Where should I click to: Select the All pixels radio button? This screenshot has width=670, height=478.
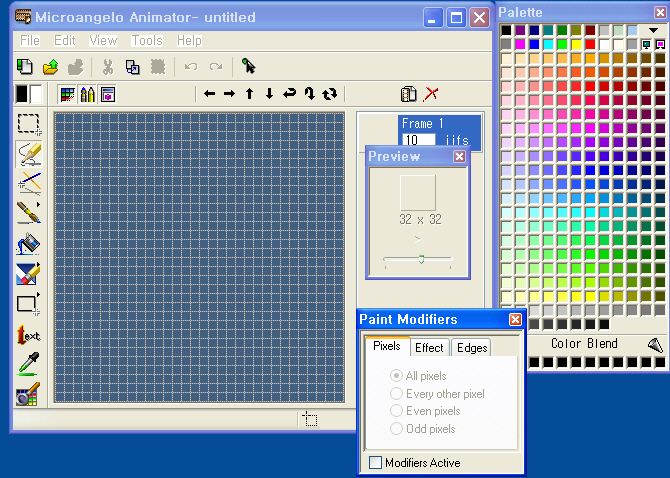click(396, 375)
